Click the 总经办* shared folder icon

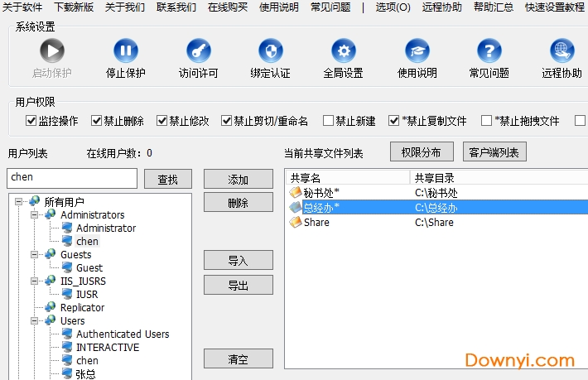(x=296, y=207)
